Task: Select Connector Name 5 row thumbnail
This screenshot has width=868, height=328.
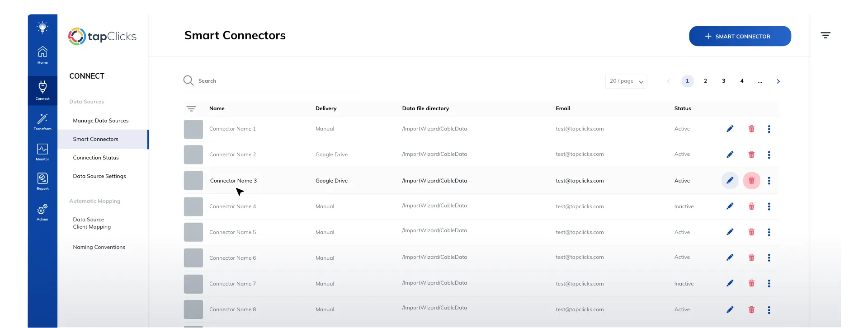Action: [193, 232]
